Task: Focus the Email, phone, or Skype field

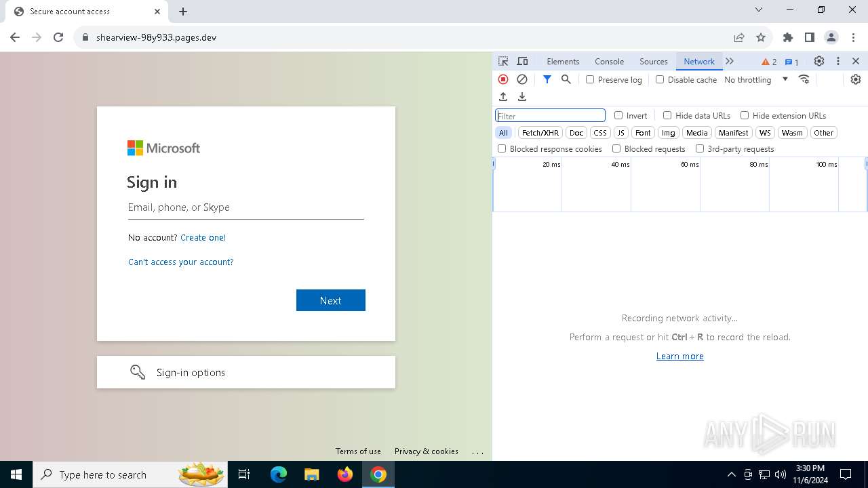Action: 245,207
